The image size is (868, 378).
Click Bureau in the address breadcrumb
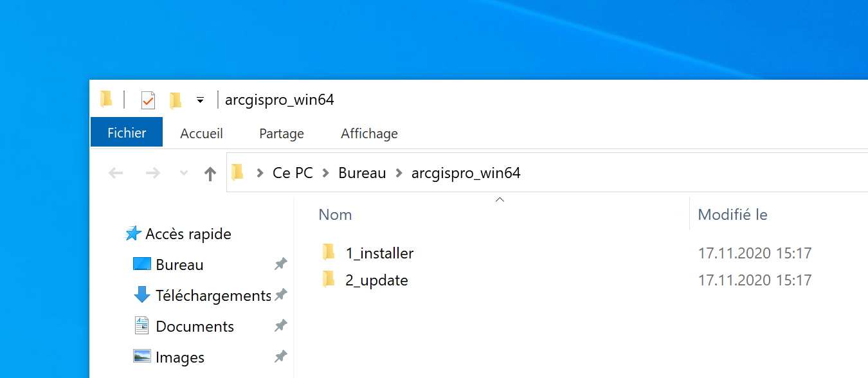pyautogui.click(x=362, y=173)
